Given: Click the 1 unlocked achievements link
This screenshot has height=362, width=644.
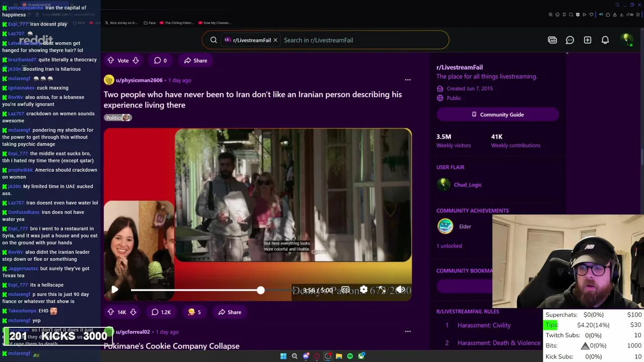Looking at the screenshot, I should tap(449, 246).
